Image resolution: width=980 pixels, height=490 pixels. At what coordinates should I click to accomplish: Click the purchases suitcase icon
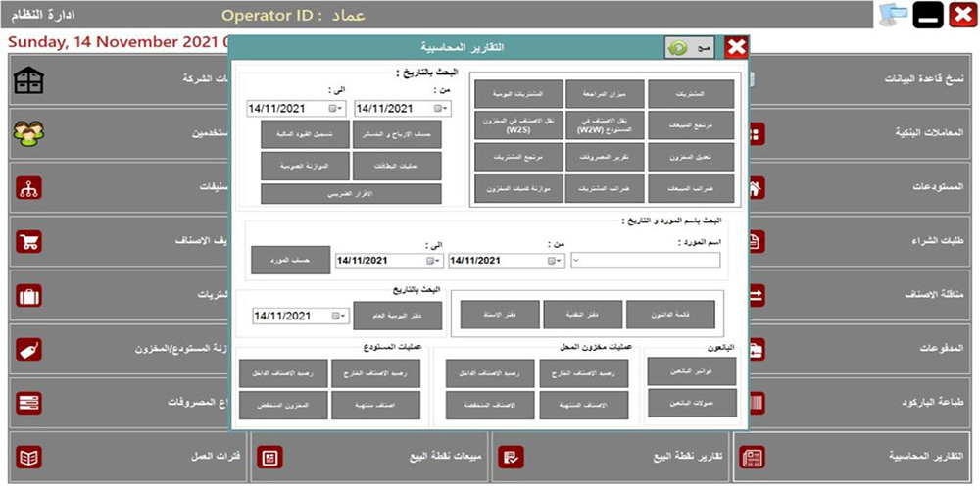(x=29, y=295)
